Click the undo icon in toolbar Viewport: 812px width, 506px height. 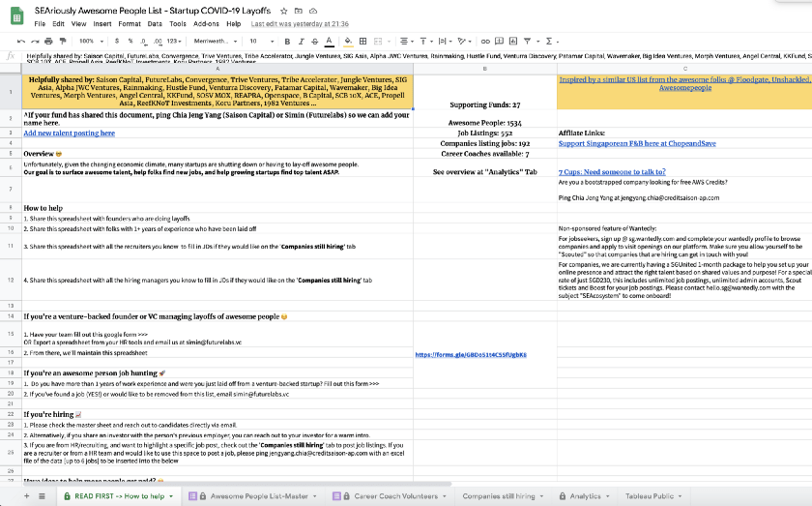20,41
